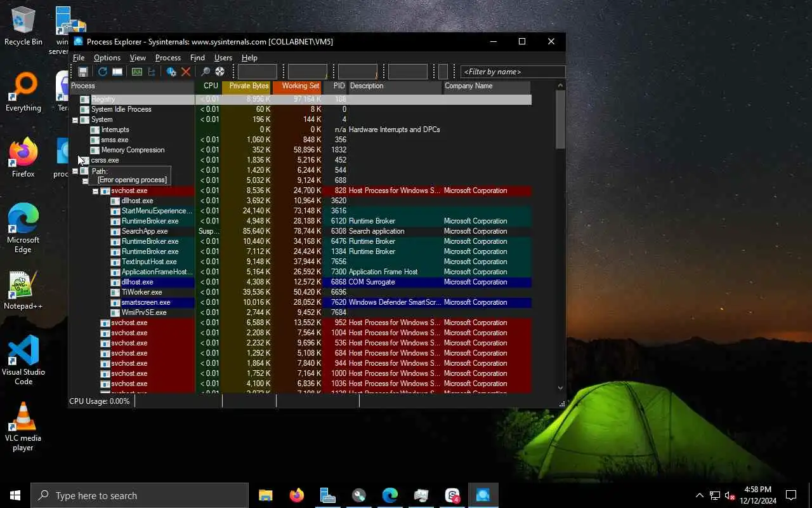Sort by the Description column header

pyautogui.click(x=395, y=86)
